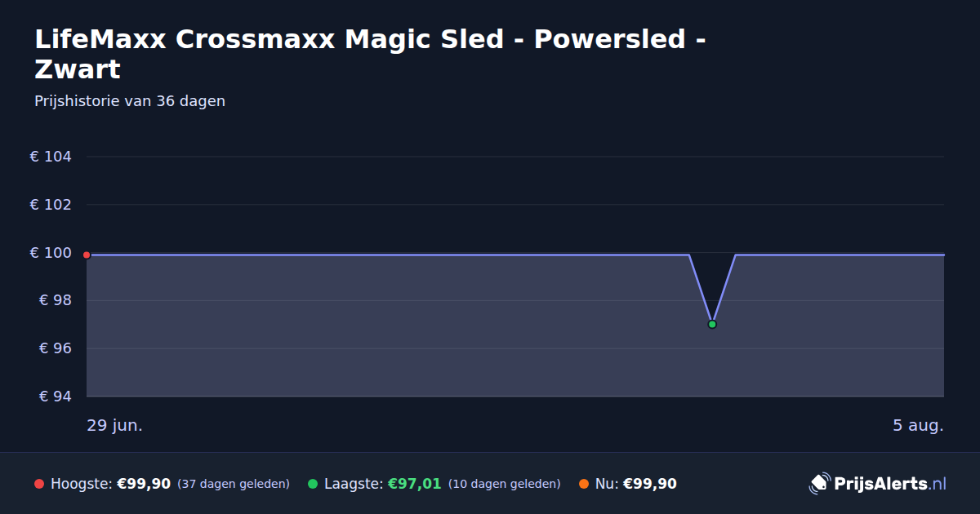Image resolution: width=980 pixels, height=514 pixels.
Task: Select the red starting point marker on chart
Action: coord(87,255)
